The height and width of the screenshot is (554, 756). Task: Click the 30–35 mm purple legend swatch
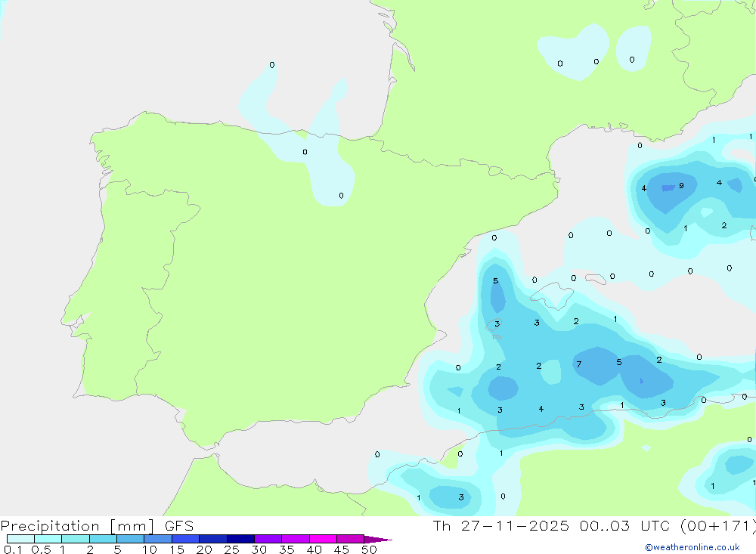coord(268,539)
